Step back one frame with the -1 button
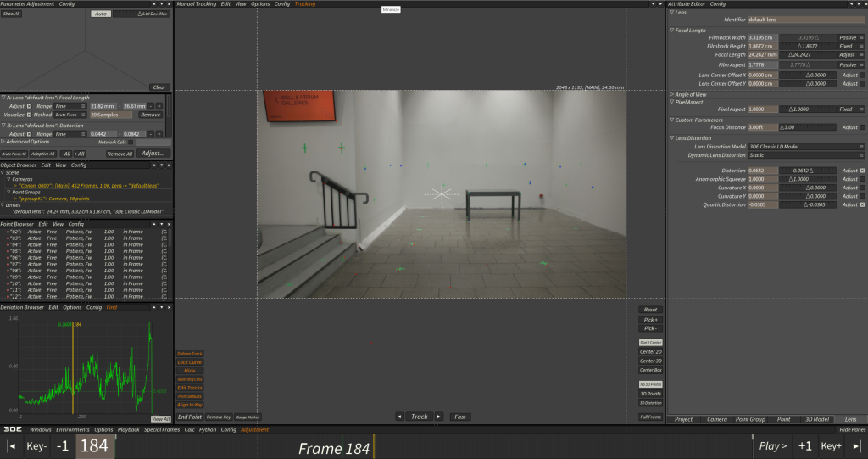 (63, 446)
